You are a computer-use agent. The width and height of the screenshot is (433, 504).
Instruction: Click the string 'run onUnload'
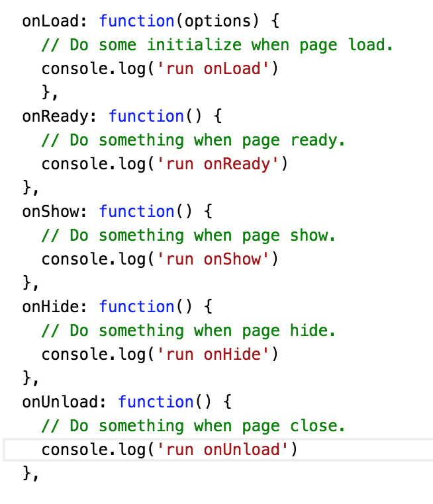(x=222, y=450)
